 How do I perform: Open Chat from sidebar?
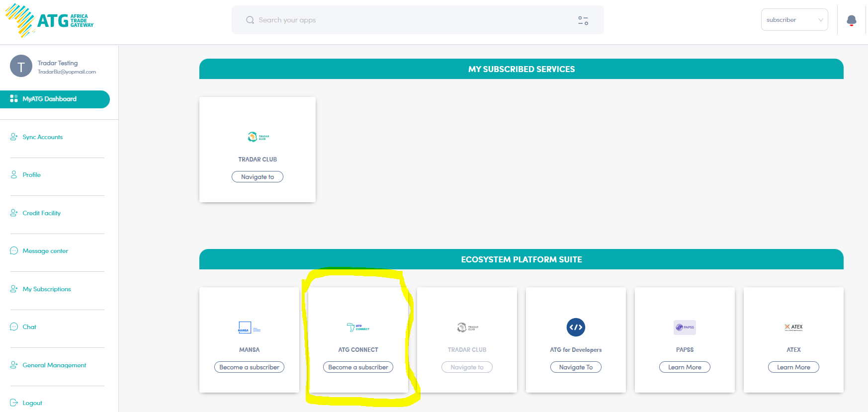coord(29,327)
